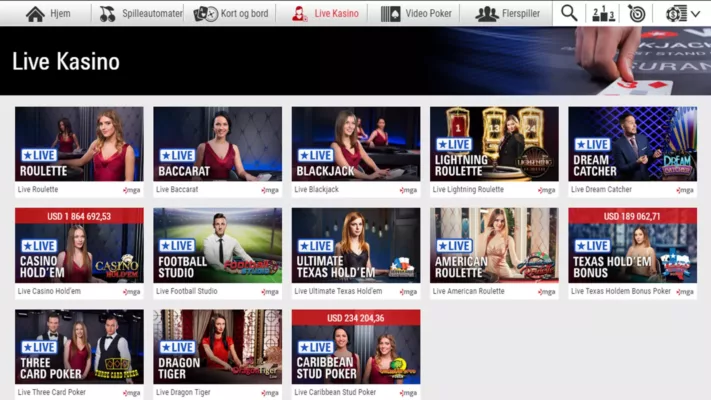The width and height of the screenshot is (711, 400).
Task: Click mga badge under Dragon Tiger
Action: click(270, 393)
